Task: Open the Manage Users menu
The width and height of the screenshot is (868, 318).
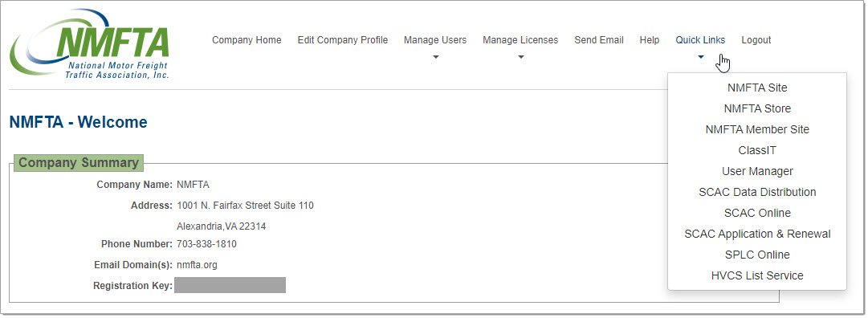Action: [435, 40]
